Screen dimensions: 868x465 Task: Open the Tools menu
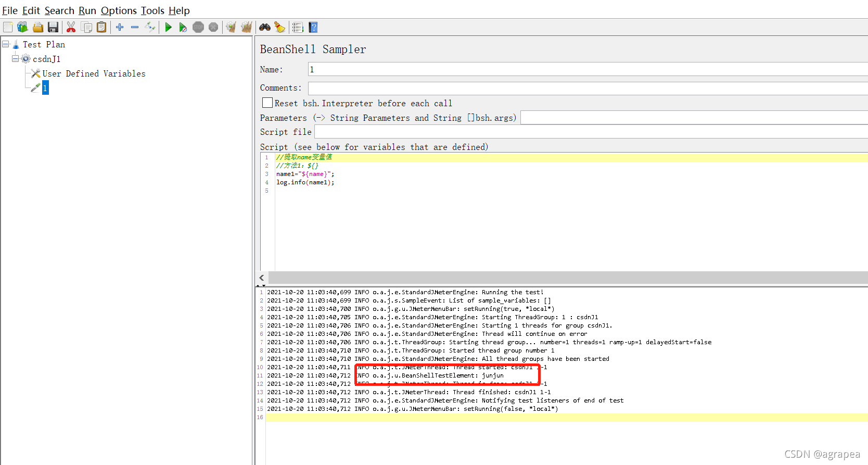coord(152,10)
